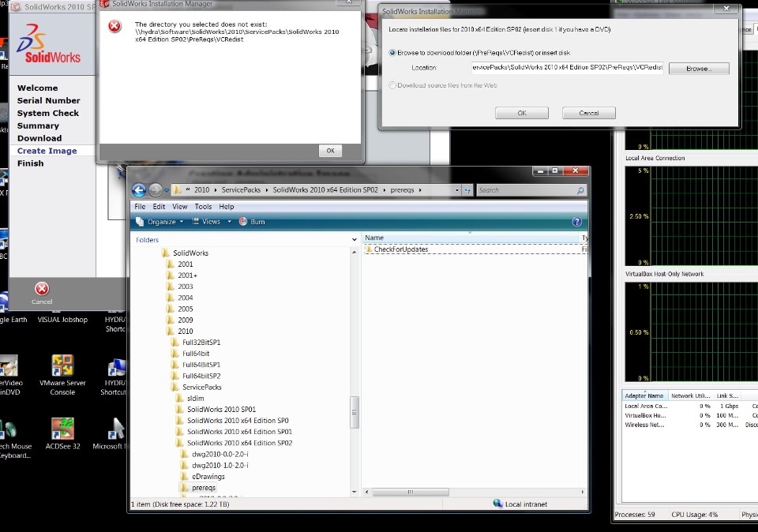This screenshot has height=532, width=758.
Task: Open the Edit menu
Action: coord(159,206)
